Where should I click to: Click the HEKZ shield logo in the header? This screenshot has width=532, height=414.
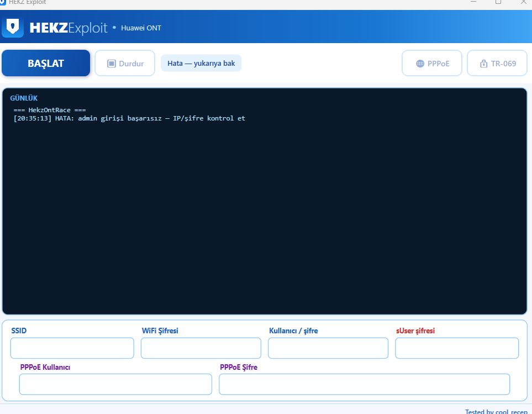tap(13, 27)
